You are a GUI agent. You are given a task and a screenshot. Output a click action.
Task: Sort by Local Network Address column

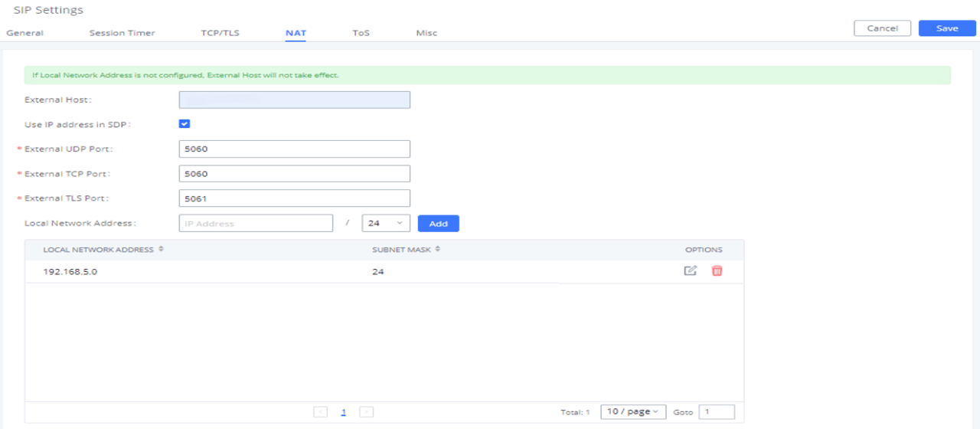161,250
